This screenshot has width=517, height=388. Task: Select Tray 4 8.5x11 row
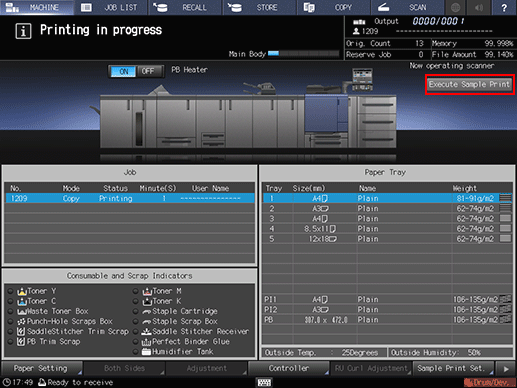click(x=388, y=229)
